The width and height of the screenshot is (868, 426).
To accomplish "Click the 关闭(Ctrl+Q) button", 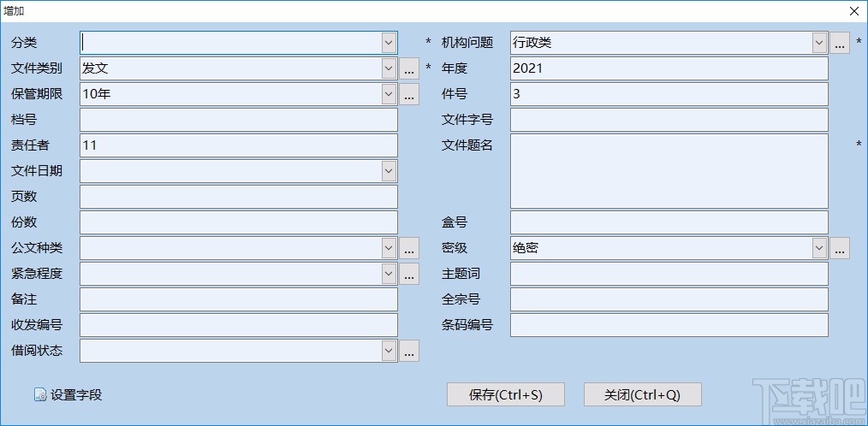I will [x=643, y=394].
